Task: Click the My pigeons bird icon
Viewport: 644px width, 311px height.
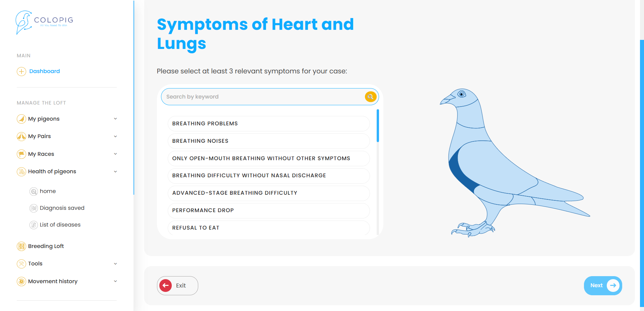Action: [21, 119]
